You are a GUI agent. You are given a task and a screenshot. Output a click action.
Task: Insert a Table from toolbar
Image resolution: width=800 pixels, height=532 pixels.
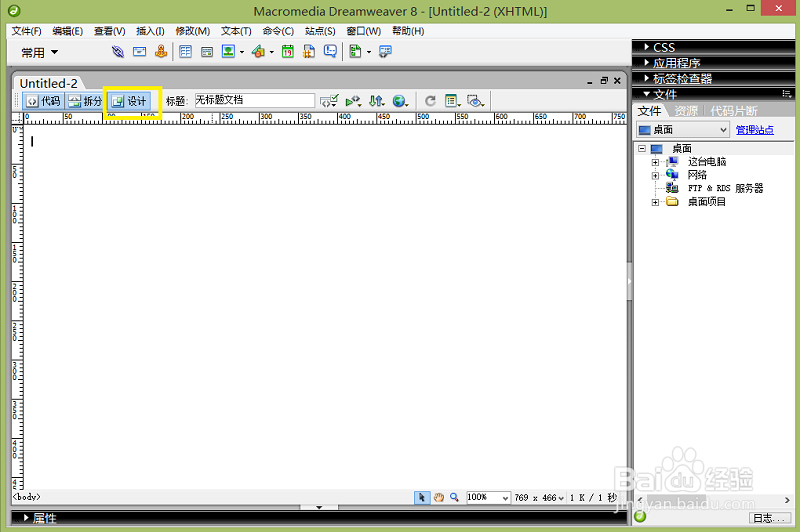185,52
